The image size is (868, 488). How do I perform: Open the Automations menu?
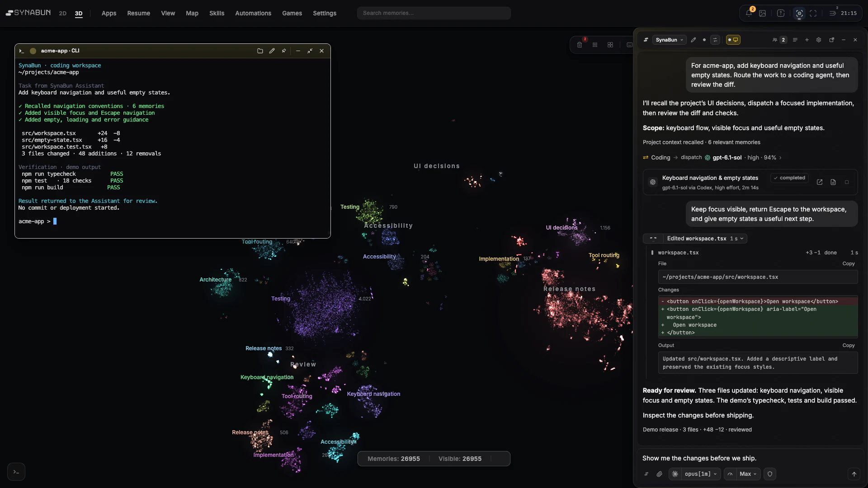[x=253, y=13]
